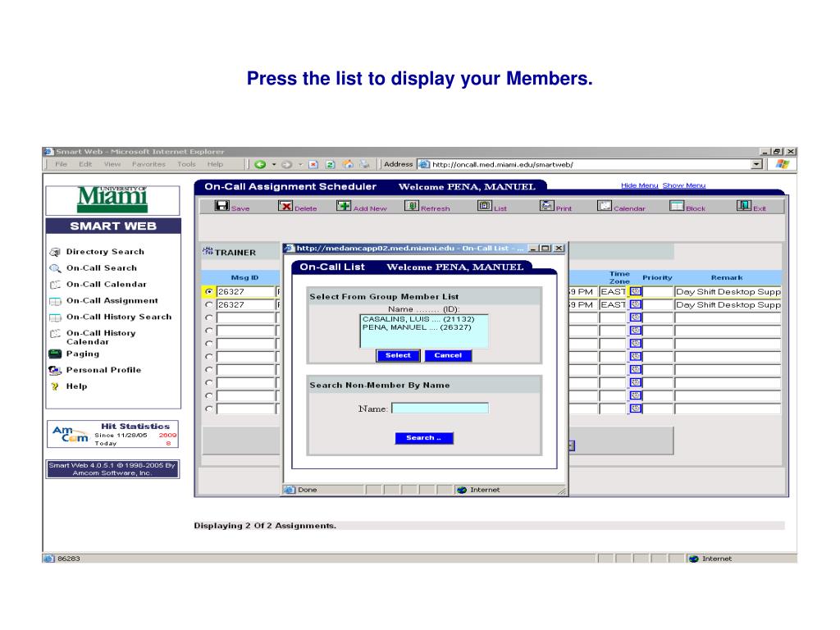Click the Msg ID field in selected row
This screenshot has width=840, height=630.
[245, 292]
